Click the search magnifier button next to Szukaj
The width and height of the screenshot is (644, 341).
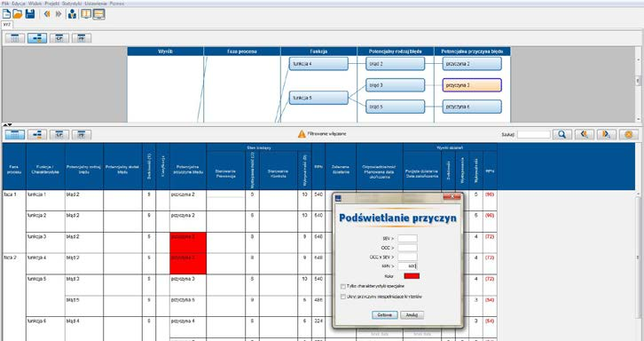tap(562, 134)
